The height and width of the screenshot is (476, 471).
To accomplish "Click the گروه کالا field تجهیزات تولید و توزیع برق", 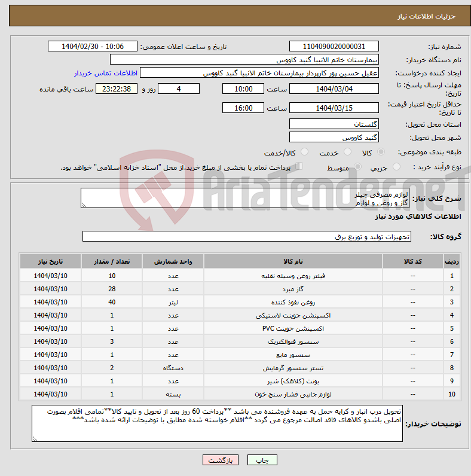I will click(247, 236).
